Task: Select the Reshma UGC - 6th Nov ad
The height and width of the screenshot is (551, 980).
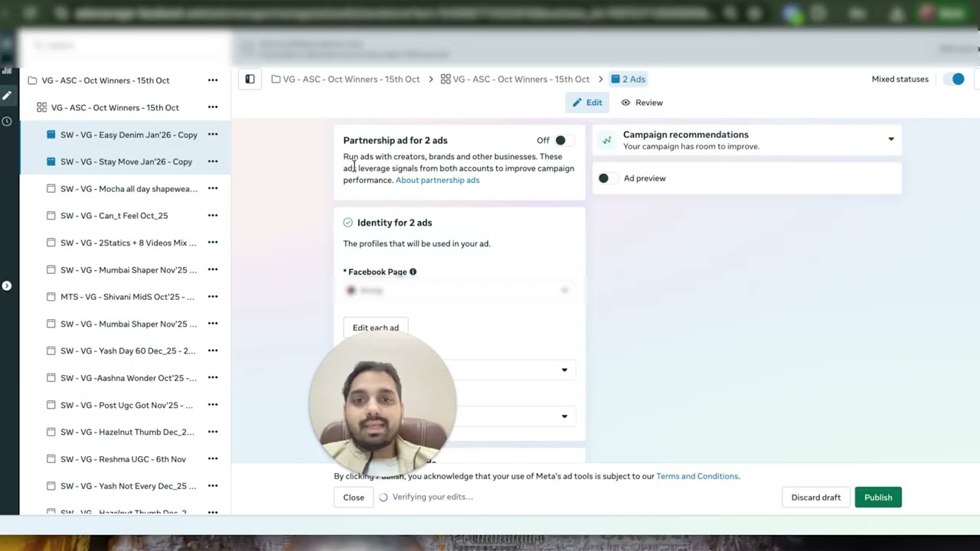Action: [x=125, y=459]
